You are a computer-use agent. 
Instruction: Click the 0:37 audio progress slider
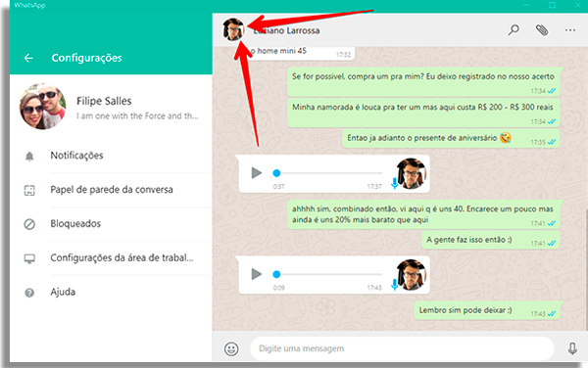click(x=327, y=173)
